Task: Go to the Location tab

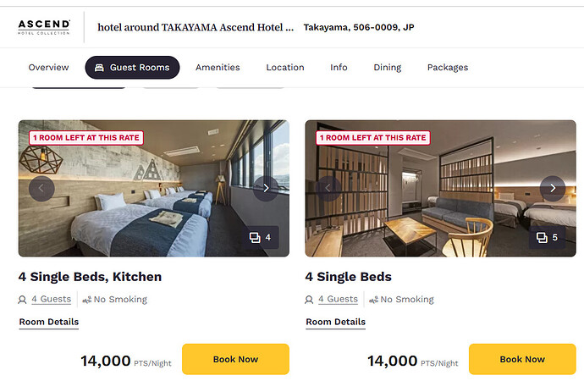Action: [285, 68]
